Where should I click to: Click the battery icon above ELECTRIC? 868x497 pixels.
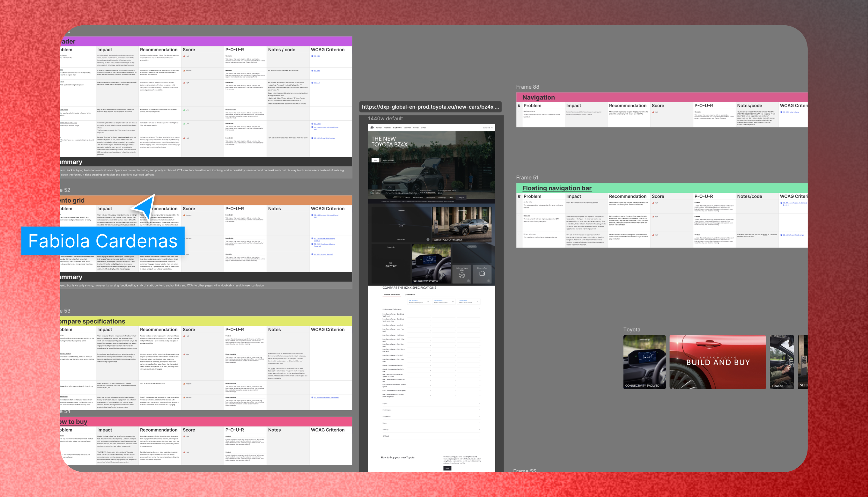[x=391, y=263]
